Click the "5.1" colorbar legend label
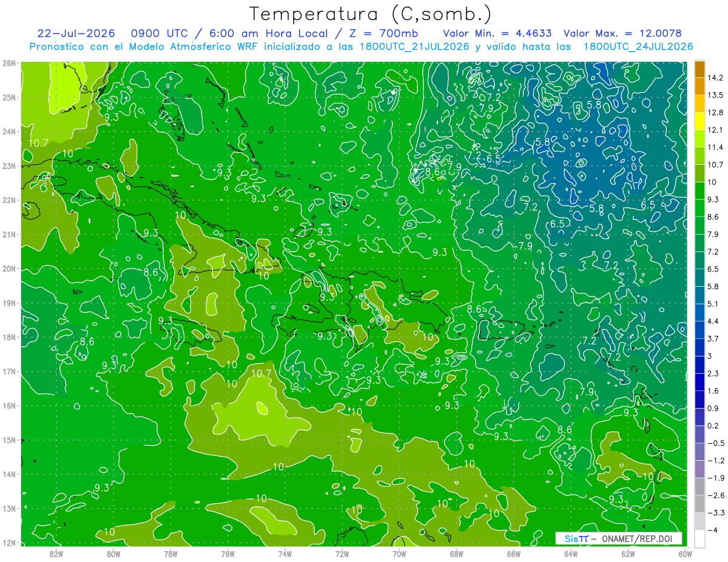This screenshot has width=728, height=562. (x=713, y=304)
